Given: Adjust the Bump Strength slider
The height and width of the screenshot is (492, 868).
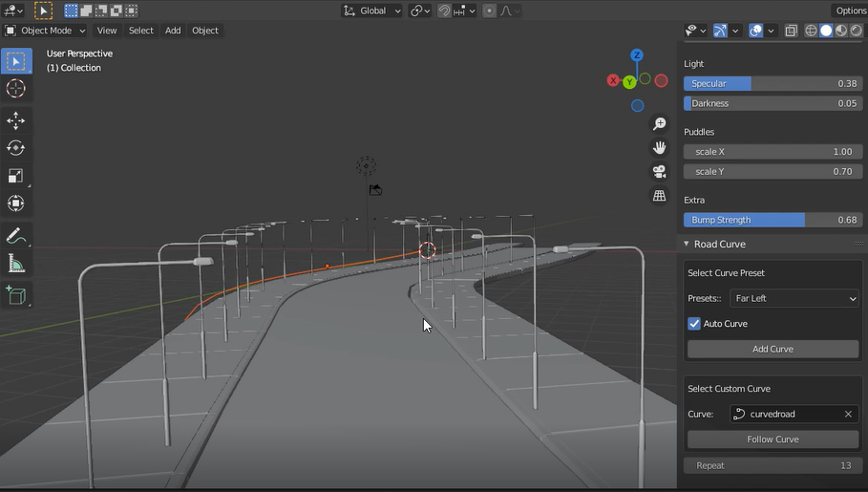Looking at the screenshot, I should (x=773, y=220).
